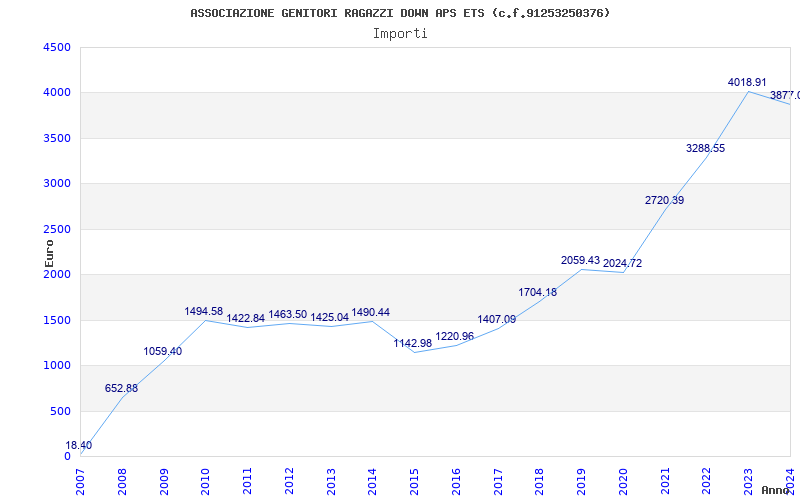This screenshot has width=800, height=500.
Task: Click the 2017 year label
Action: tap(498, 482)
